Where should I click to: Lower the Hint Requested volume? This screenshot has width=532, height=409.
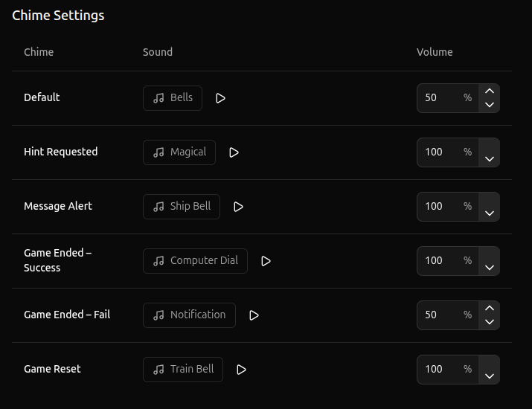click(490, 159)
